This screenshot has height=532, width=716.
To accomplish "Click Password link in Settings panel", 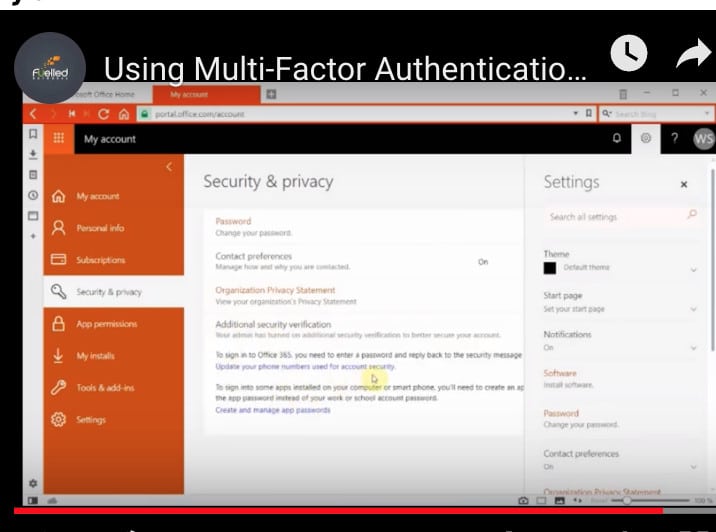I will 561,413.
